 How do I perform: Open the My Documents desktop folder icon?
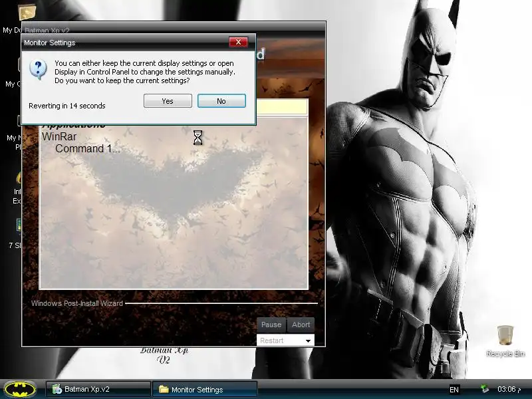[x=27, y=12]
